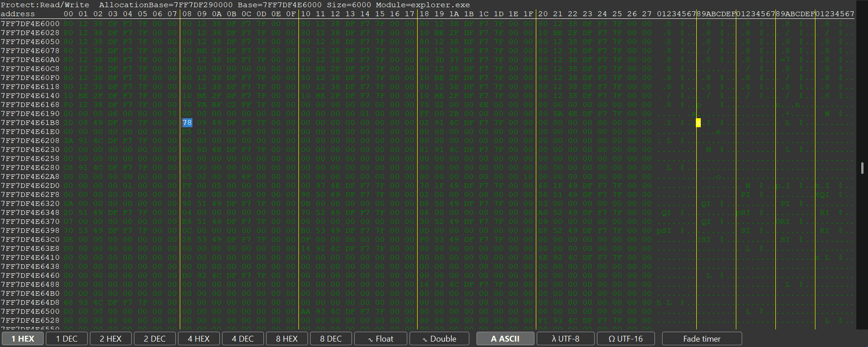Screen dimensions: 868x347
Task: Click byte 14 in row 7FF7DF4E63E8
Action: (x=306, y=248)
